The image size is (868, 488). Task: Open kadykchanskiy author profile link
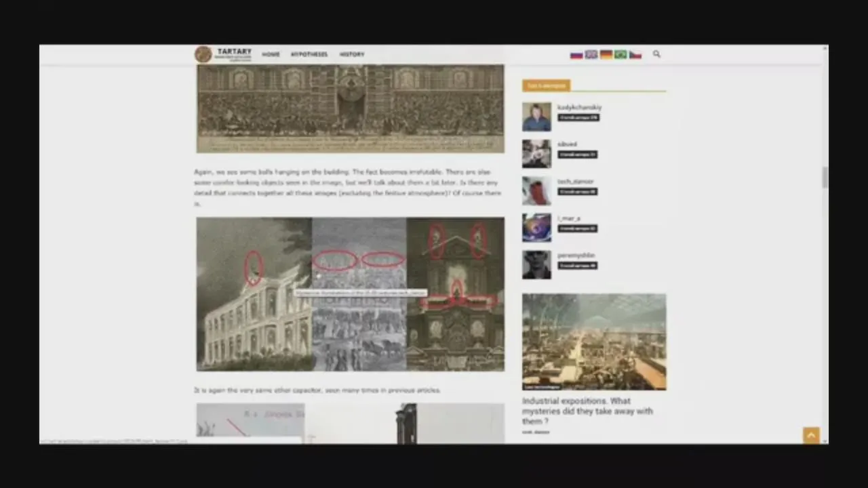pyautogui.click(x=579, y=107)
